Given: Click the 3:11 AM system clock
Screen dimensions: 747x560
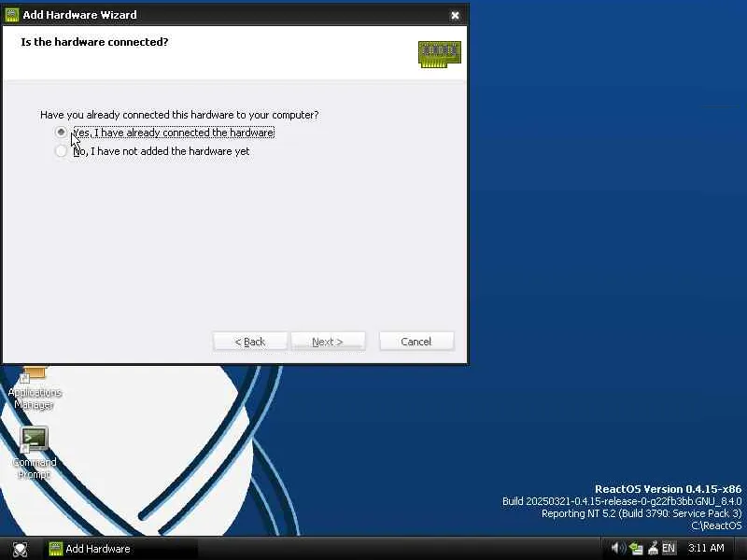Looking at the screenshot, I should [706, 548].
